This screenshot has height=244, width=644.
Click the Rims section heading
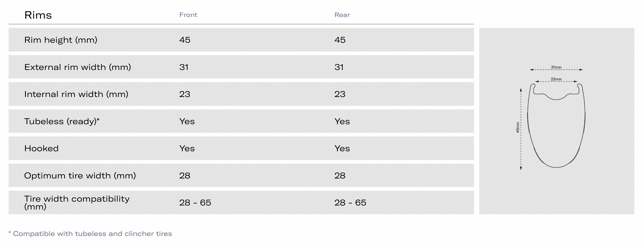click(x=38, y=15)
